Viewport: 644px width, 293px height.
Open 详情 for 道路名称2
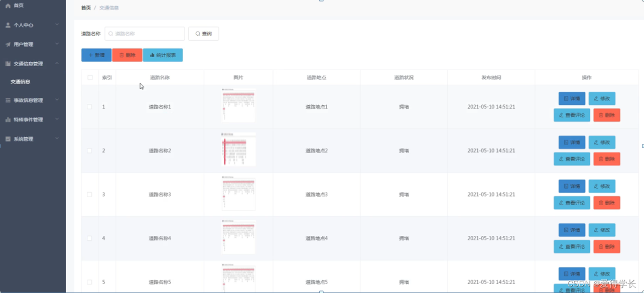pyautogui.click(x=572, y=142)
